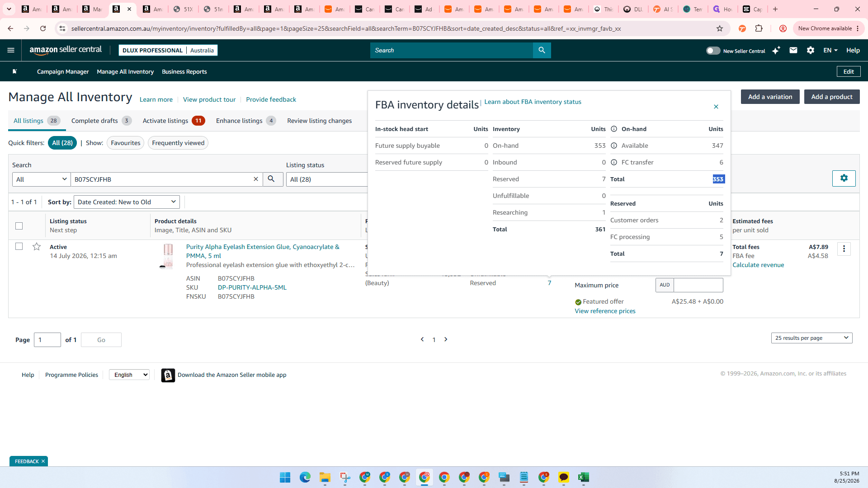868x488 pixels.
Task: Click the bookmark flag icon in nav bar
Action: [x=15, y=71]
